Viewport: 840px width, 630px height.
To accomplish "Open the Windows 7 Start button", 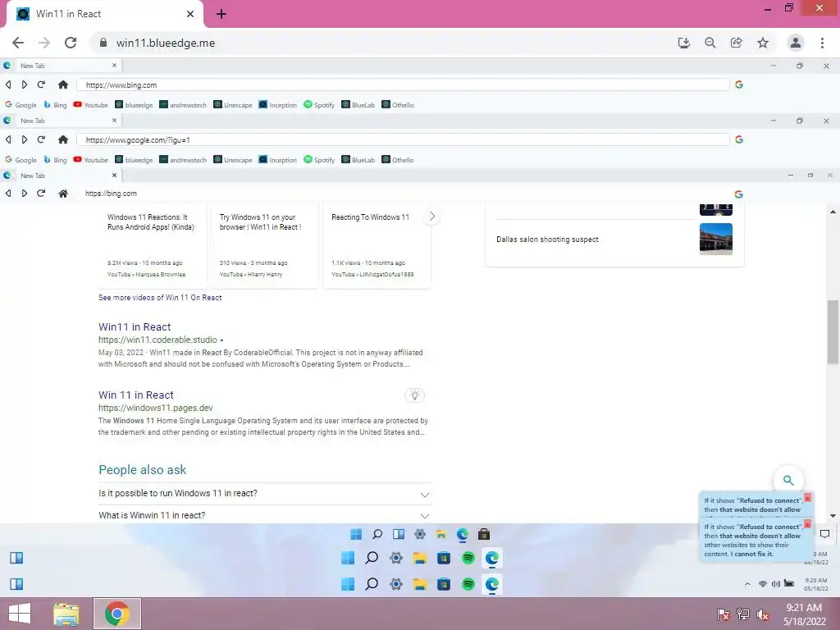I will [x=20, y=614].
